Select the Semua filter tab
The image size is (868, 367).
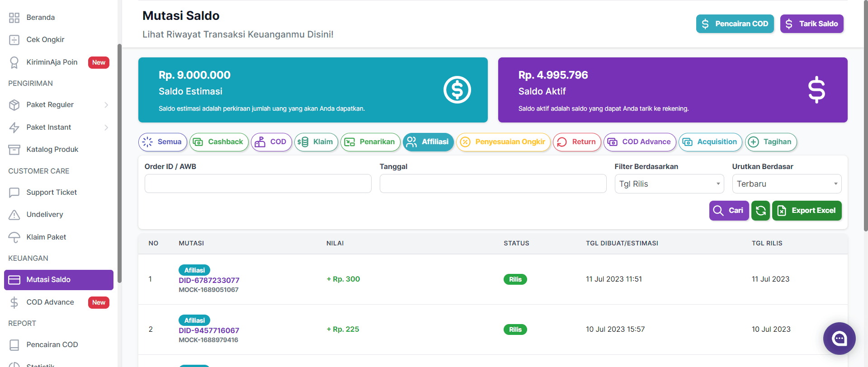click(x=163, y=142)
